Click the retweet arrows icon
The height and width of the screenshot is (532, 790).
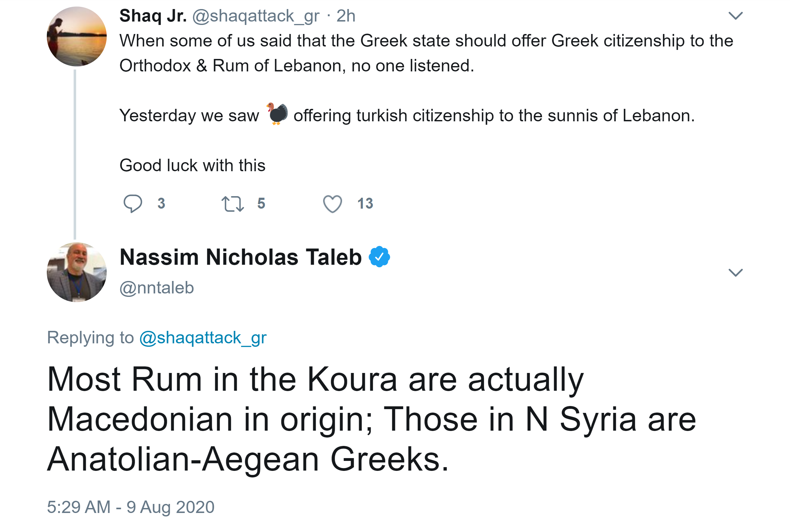pyautogui.click(x=232, y=204)
